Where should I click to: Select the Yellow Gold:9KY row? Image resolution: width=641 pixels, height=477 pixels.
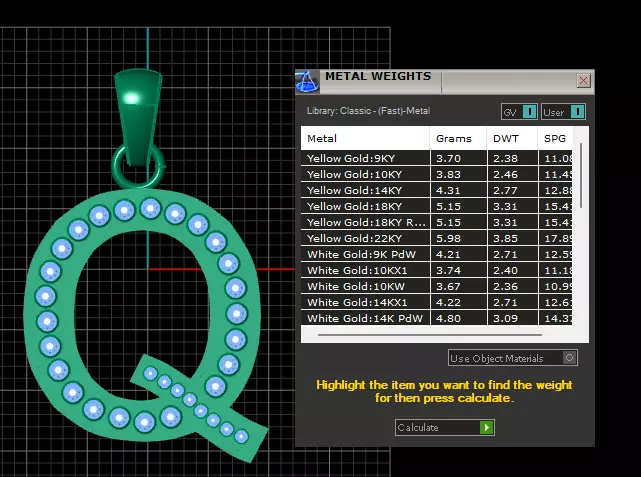(437, 158)
